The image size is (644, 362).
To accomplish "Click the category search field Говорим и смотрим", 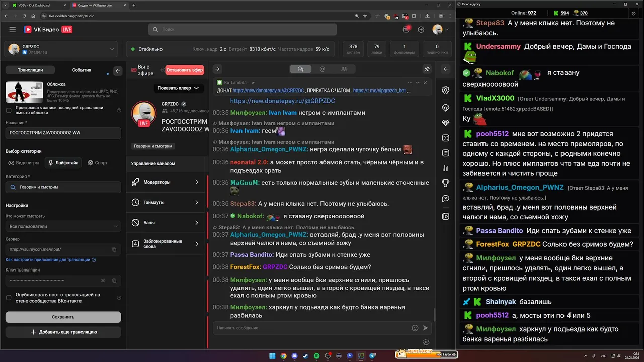I will (x=63, y=187).
